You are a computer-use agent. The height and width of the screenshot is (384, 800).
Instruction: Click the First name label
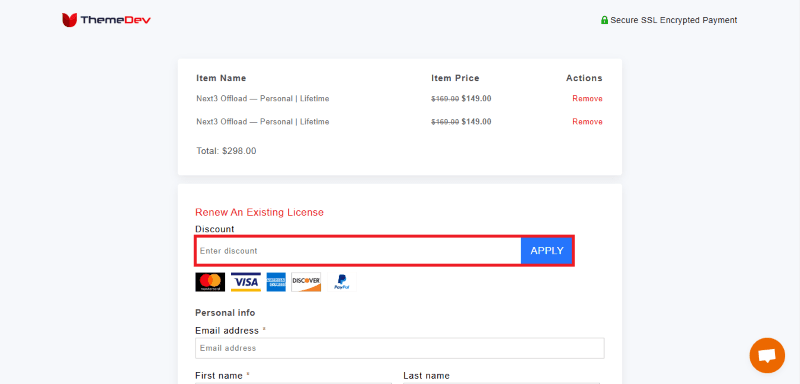pyautogui.click(x=218, y=376)
